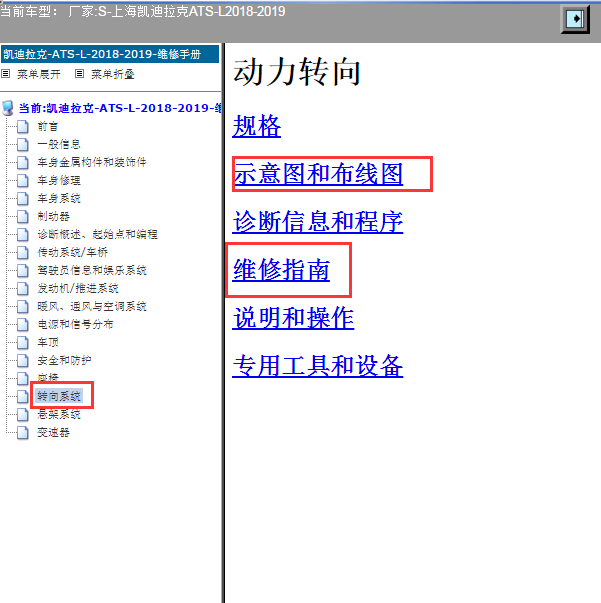Select 车身系统 in the tree

59,198
